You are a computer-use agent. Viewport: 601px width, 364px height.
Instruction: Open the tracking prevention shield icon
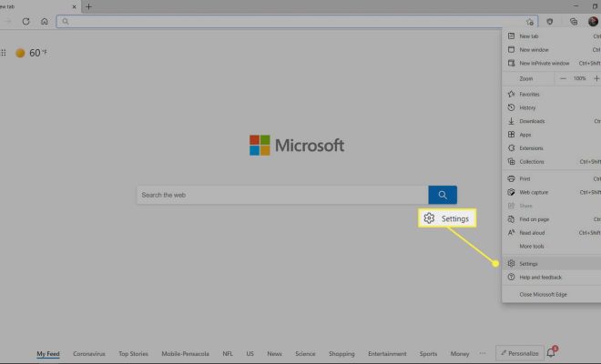point(550,22)
